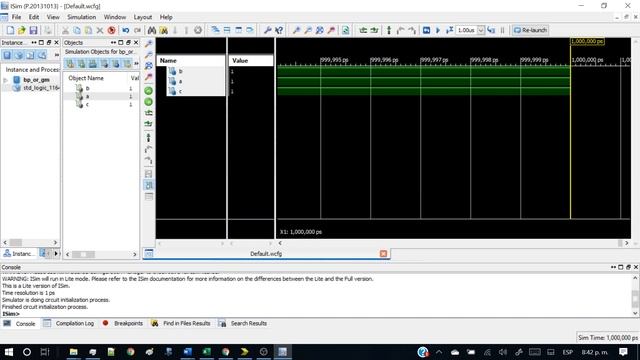Viewport: 640px width, 360px height.
Task: Click the Step simulation toolbar icon
Action: coord(491,30)
